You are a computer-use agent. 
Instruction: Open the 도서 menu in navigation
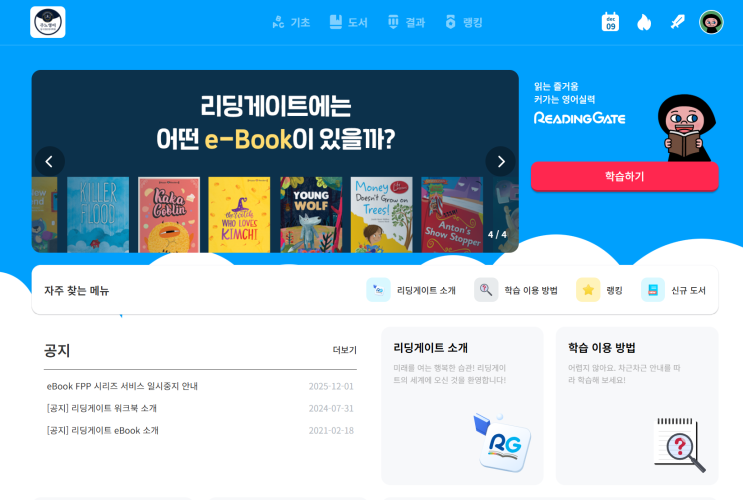349,22
